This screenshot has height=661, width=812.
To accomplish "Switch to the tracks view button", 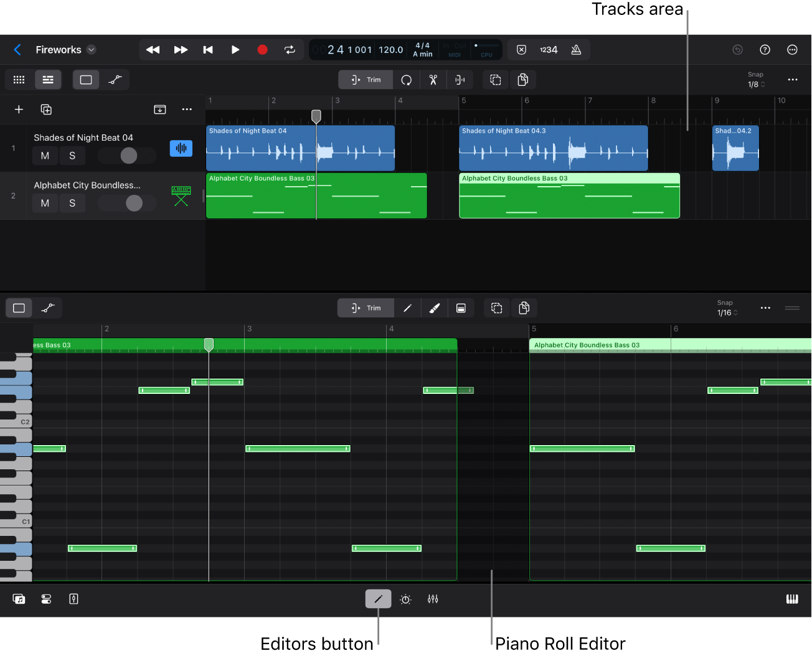I will click(x=48, y=80).
